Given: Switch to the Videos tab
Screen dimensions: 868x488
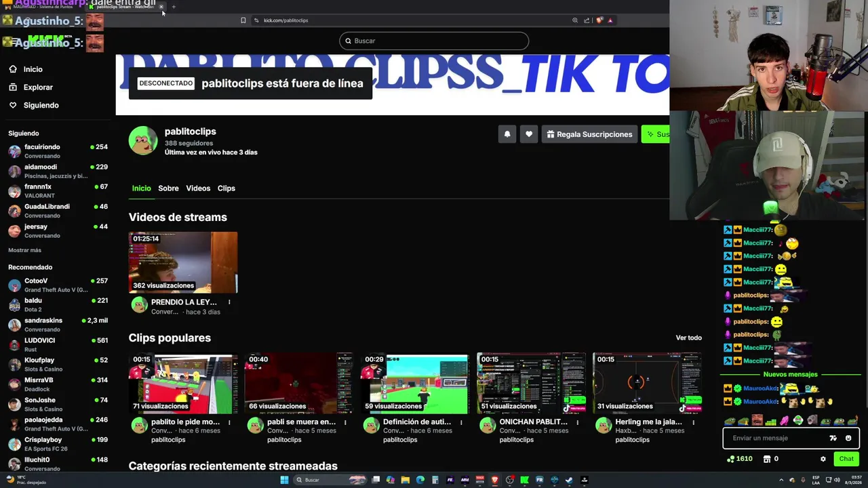Looking at the screenshot, I should (198, 188).
